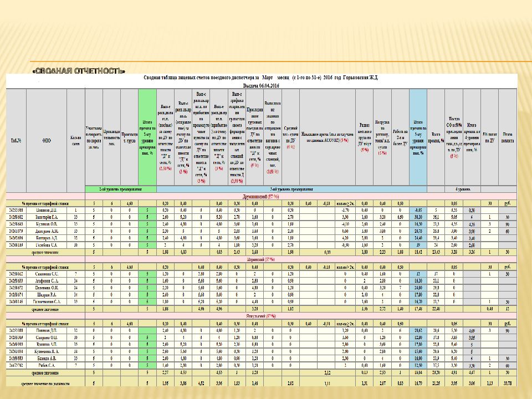This screenshot has width=532, height=399.
Task: Click the name cell "Куликов О.В."
Action: coord(47,224)
